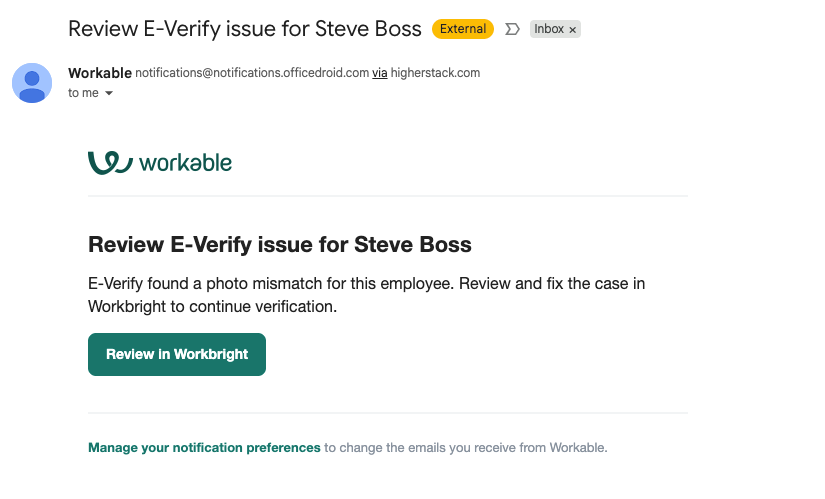This screenshot has width=825, height=499.
Task: Open Manage your notification preferences link
Action: point(204,447)
